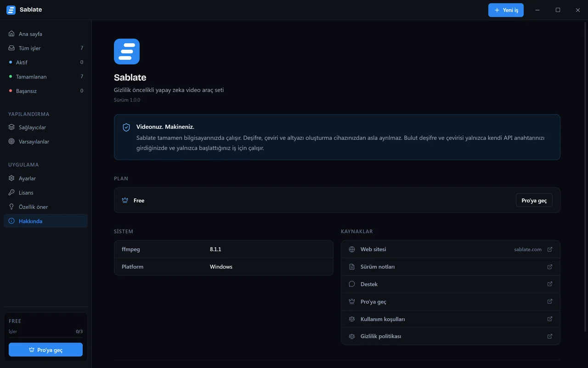Viewport: 588px width, 368px height.
Task: View Başarısız jobs
Action: tap(45, 91)
